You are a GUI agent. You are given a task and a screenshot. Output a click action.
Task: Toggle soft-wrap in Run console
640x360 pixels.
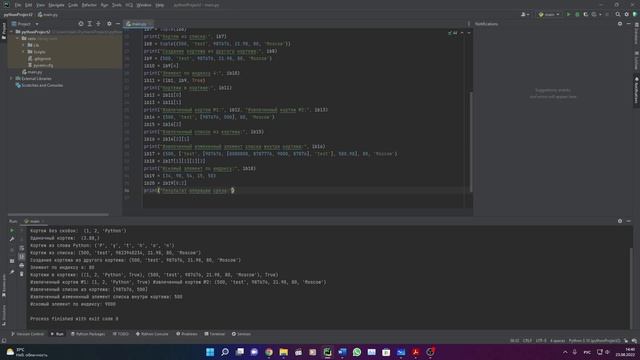22,248
